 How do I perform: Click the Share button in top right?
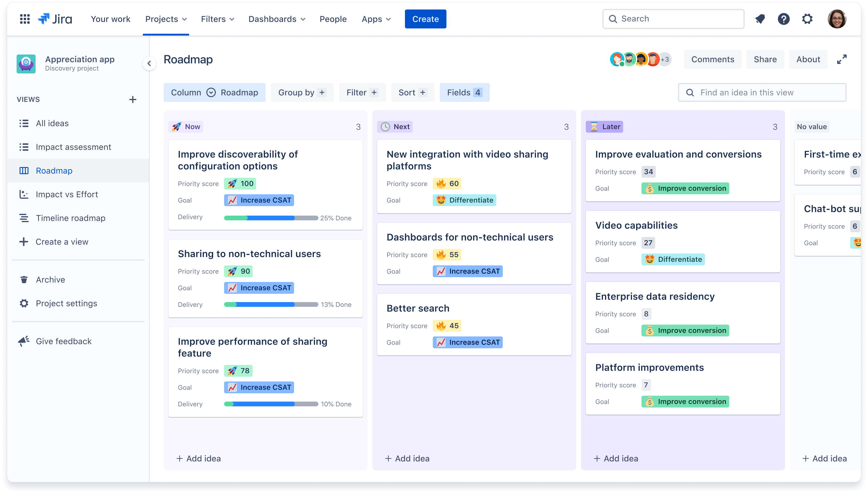[765, 59]
